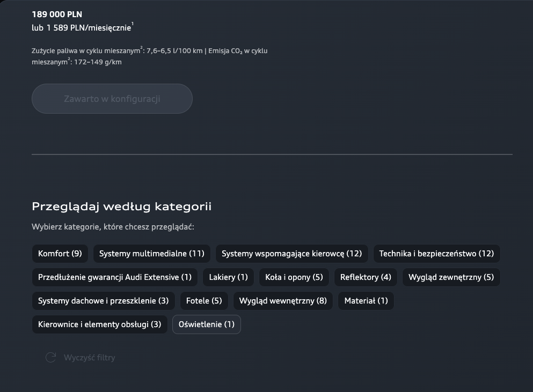Click the Zawarto w konfiguracji button
Screen dimensions: 533x392
click(112, 99)
